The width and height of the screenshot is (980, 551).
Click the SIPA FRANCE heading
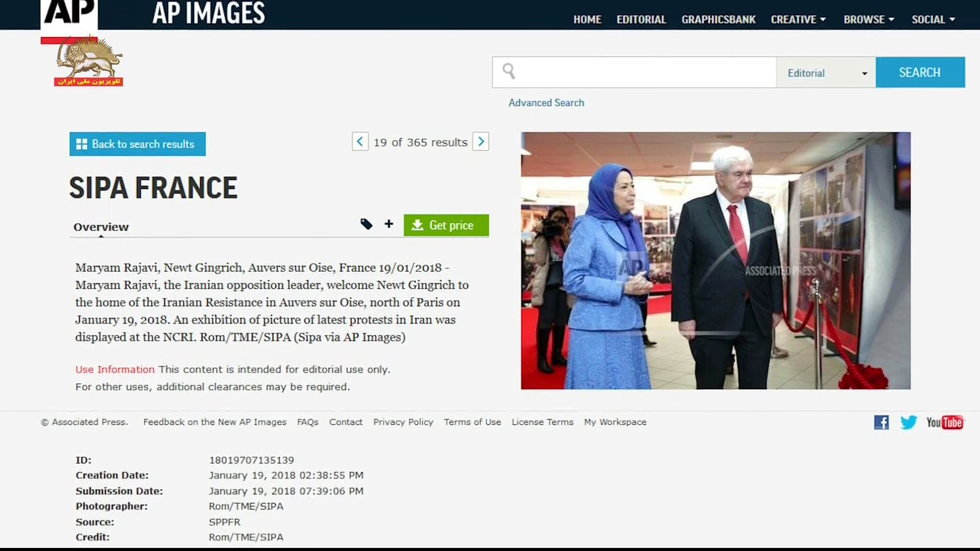pyautogui.click(x=153, y=188)
